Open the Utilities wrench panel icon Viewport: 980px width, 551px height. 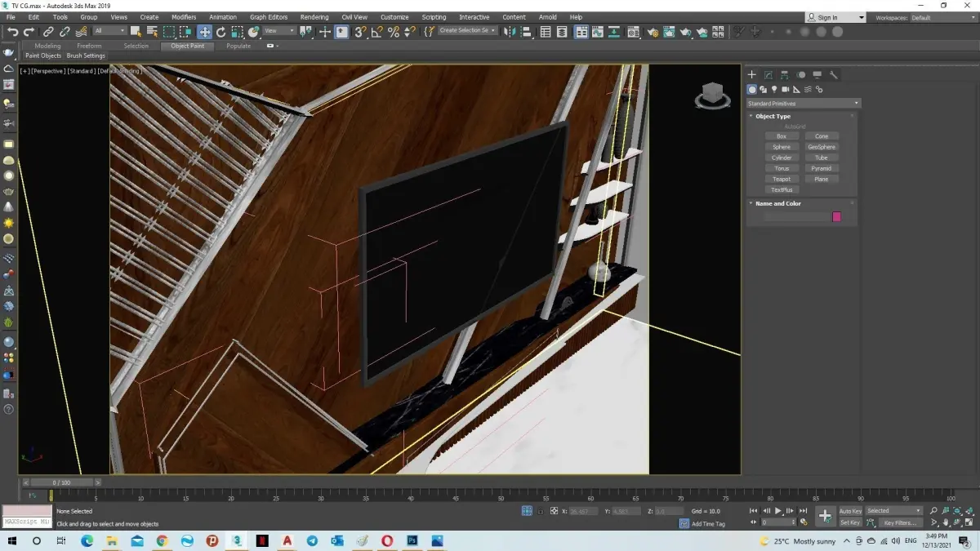(x=834, y=74)
